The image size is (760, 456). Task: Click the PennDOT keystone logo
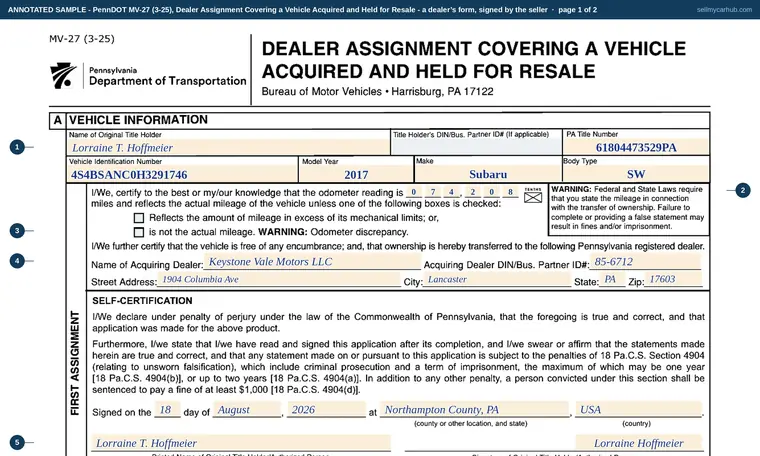[63, 76]
